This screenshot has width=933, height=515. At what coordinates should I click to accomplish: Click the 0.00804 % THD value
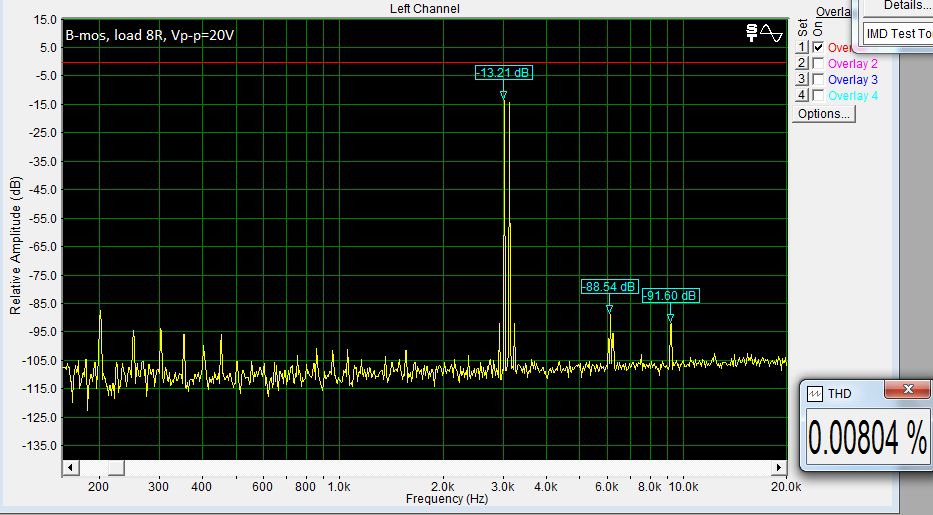pyautogui.click(x=867, y=439)
